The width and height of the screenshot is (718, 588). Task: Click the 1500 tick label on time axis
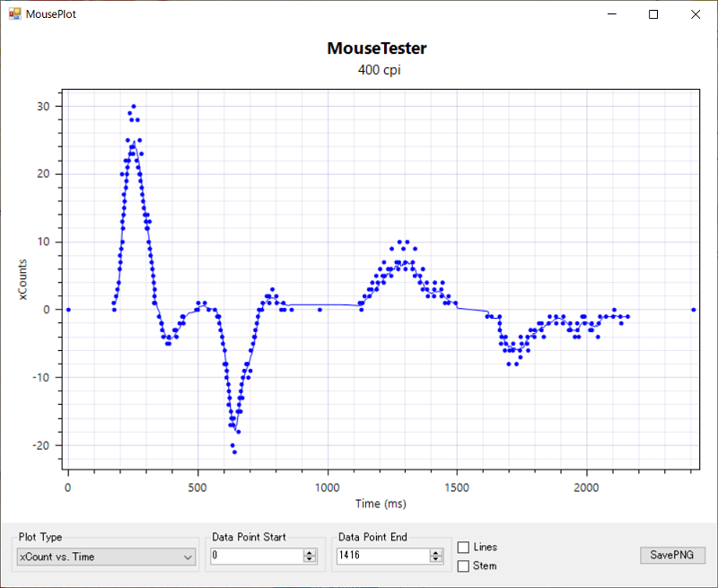457,487
